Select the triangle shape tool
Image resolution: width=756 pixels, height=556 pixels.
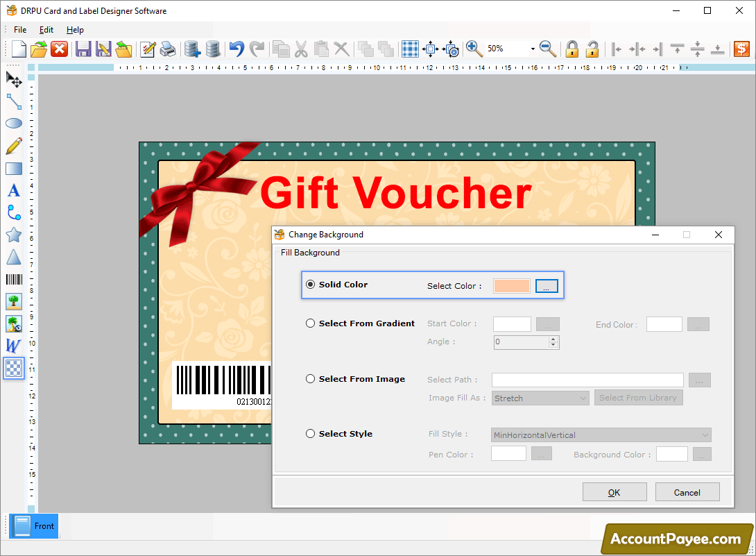13,258
